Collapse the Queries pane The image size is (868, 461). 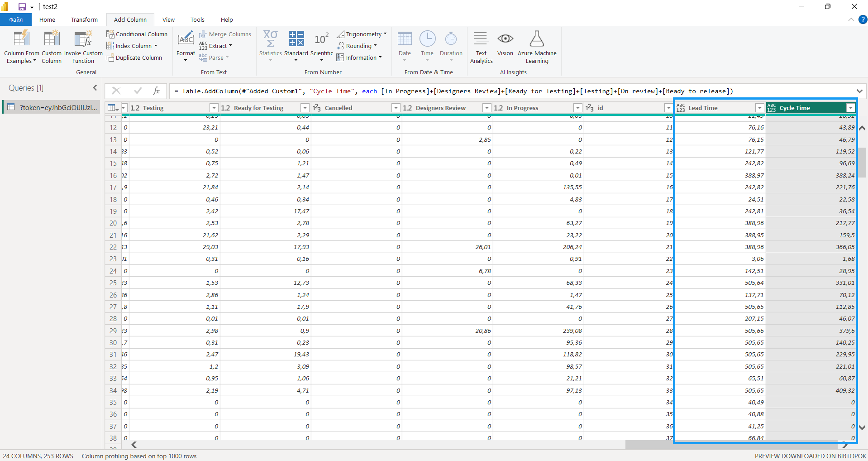tap(95, 88)
